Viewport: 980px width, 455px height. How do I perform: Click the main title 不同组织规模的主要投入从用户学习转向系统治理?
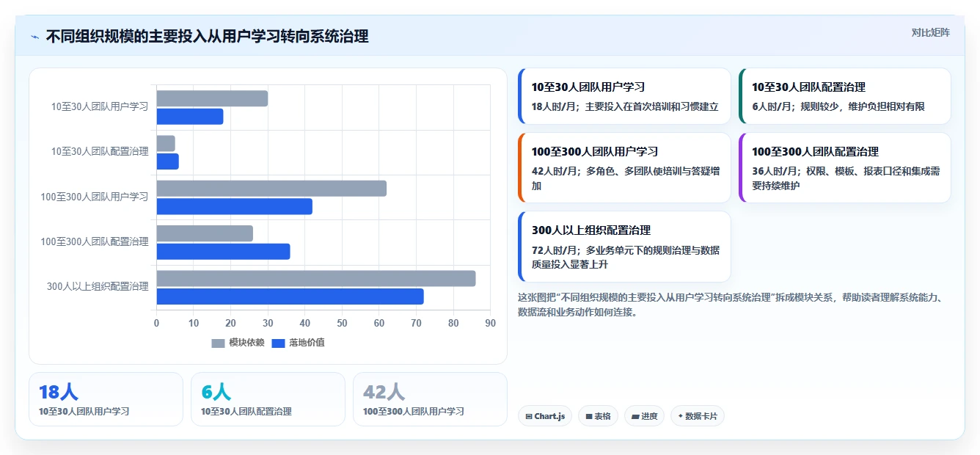tap(207, 37)
